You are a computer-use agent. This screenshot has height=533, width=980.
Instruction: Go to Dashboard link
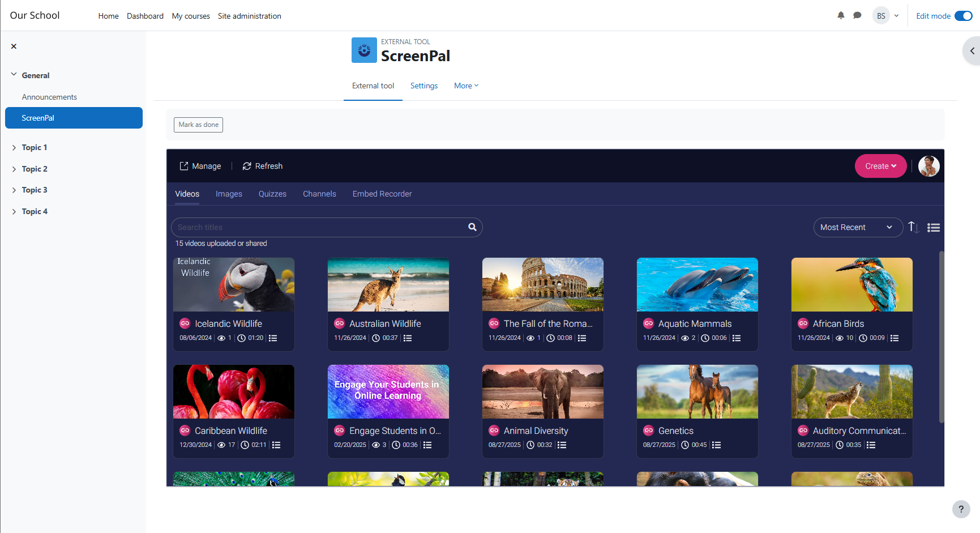coord(145,16)
